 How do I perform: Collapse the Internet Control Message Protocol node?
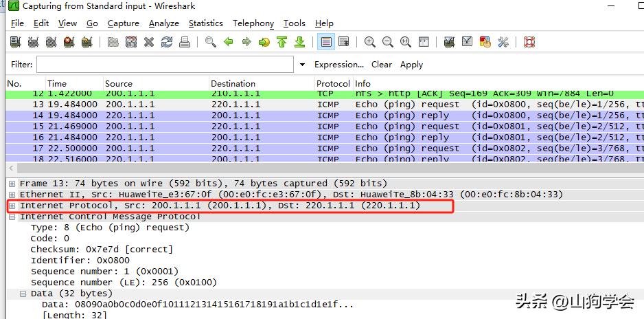(x=12, y=217)
